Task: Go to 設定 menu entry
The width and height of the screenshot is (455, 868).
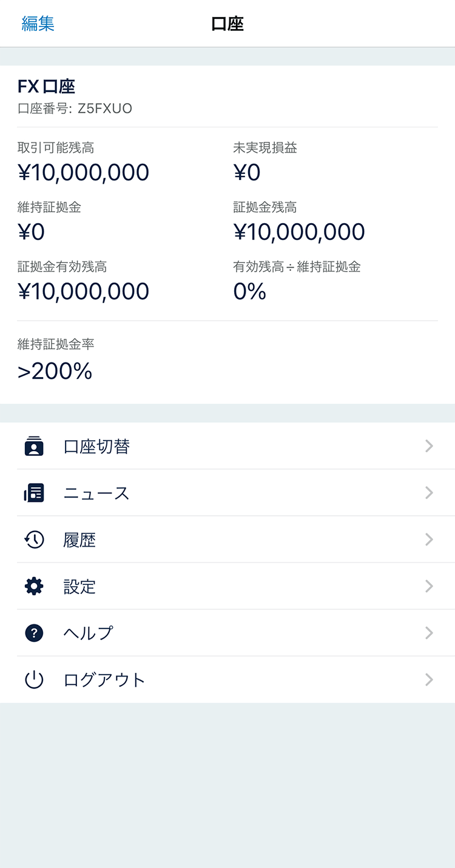Action: pos(80,587)
